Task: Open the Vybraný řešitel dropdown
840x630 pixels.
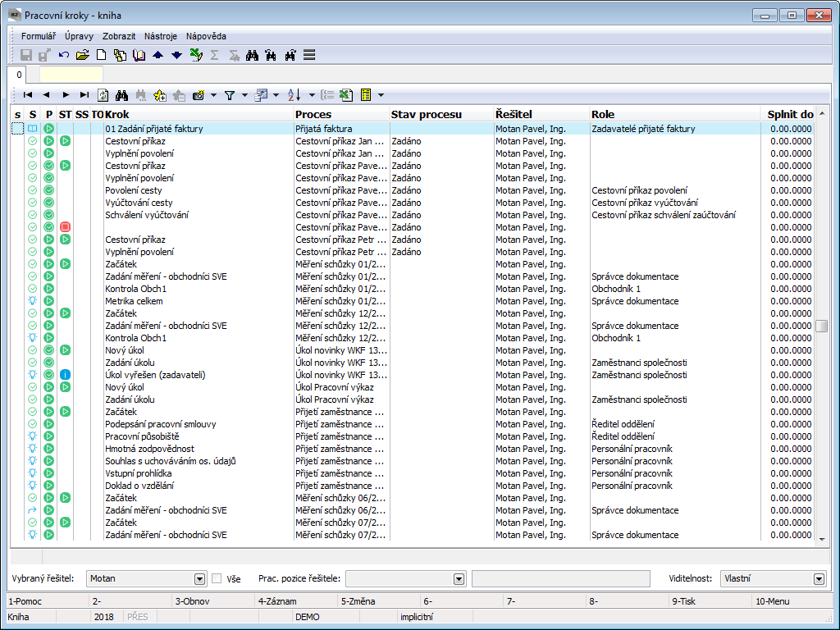Action: [x=199, y=578]
